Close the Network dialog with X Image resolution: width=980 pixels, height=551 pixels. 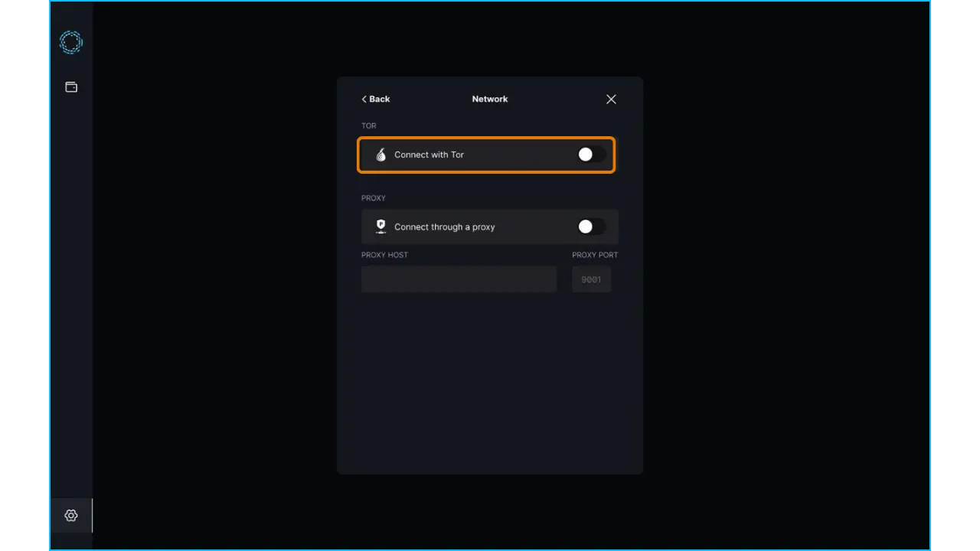point(611,99)
